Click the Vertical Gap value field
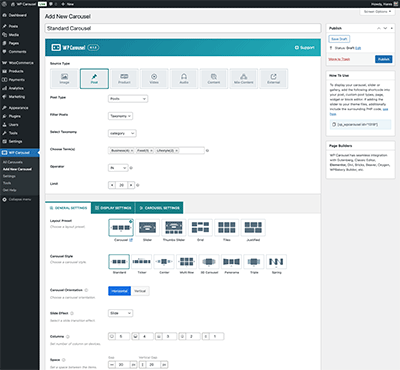Viewport: 400px width, 370px height. (x=152, y=365)
